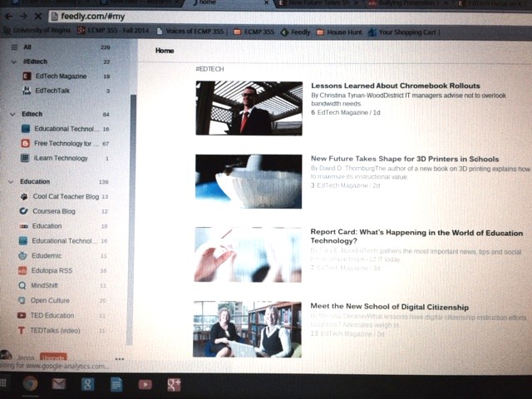Open New Future Takes Shape for 3D Printers headline
The image size is (532, 399).
[x=405, y=159]
